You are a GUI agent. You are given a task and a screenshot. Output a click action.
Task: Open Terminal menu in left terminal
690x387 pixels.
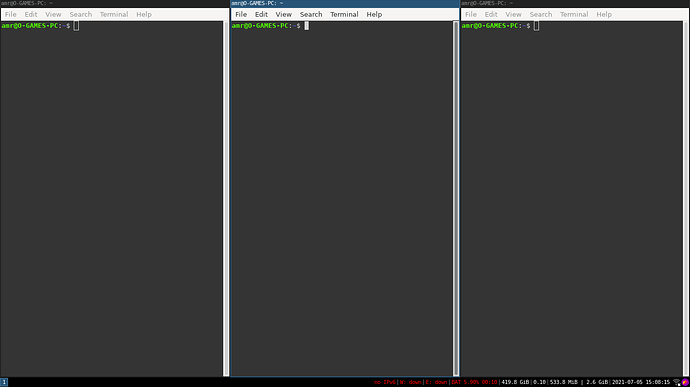tap(114, 15)
